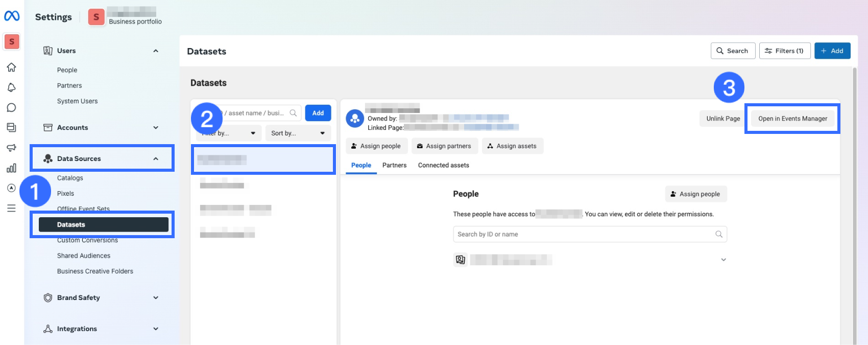Open the Sort by dropdown
This screenshot has height=345, width=868.
pyautogui.click(x=298, y=133)
